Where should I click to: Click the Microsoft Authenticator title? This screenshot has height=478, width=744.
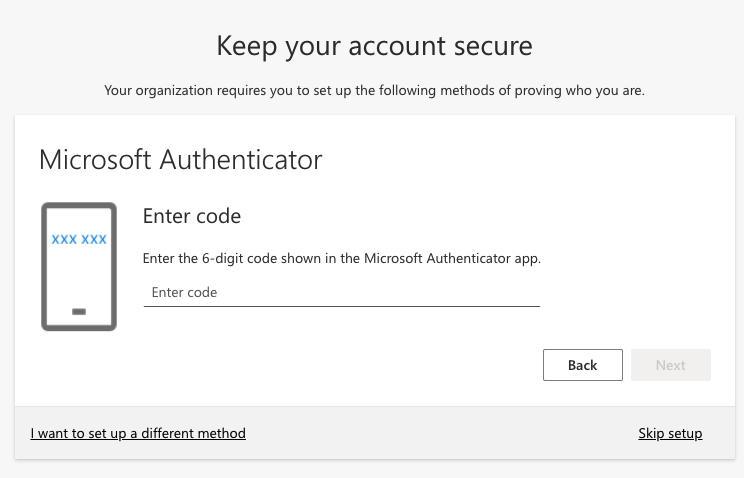[x=180, y=159]
